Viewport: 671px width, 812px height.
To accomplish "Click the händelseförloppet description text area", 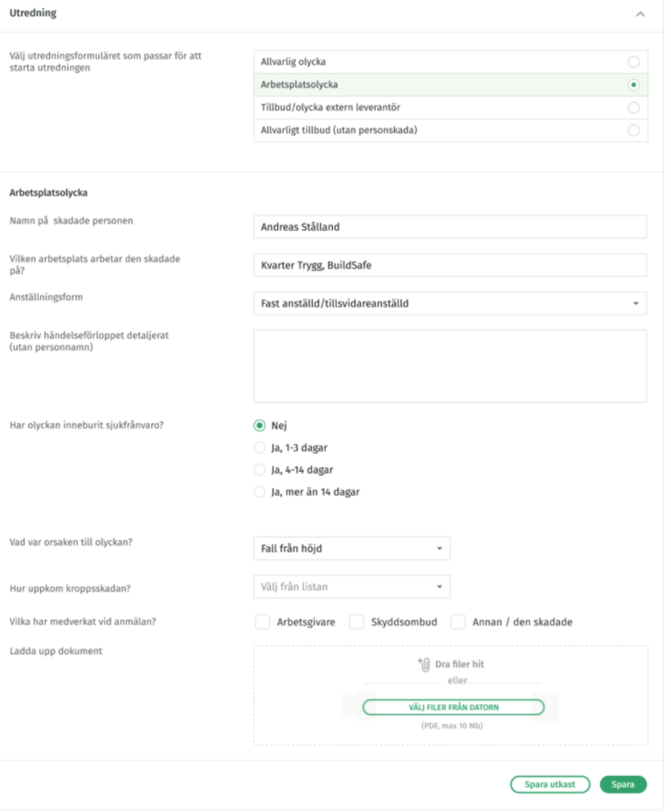I will 450,365.
